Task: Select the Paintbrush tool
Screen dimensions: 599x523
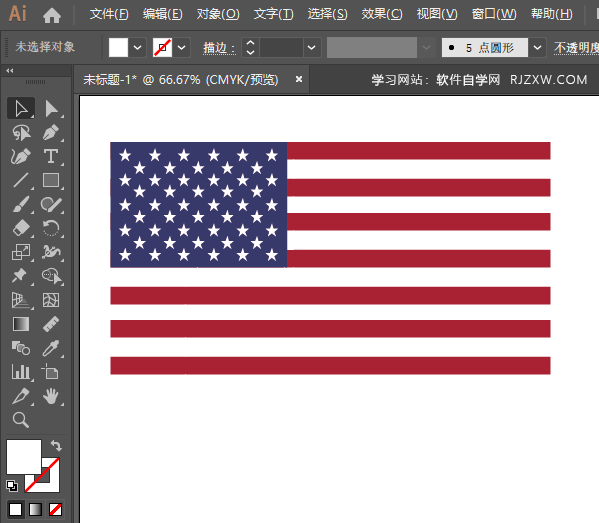Action: pos(21,204)
